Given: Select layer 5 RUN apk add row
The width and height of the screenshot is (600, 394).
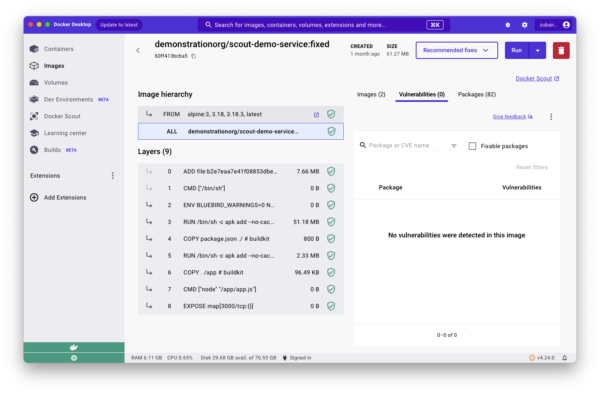Looking at the screenshot, I should (x=241, y=256).
